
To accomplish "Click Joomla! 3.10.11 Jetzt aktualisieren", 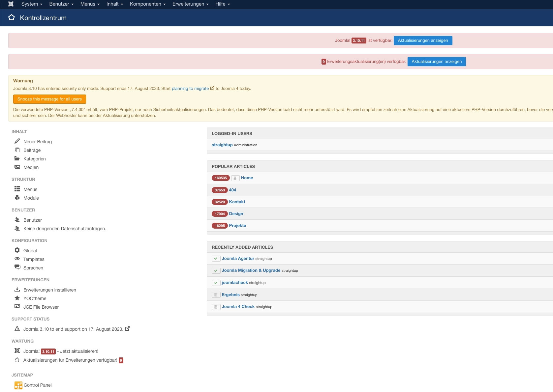I will 61,351.
